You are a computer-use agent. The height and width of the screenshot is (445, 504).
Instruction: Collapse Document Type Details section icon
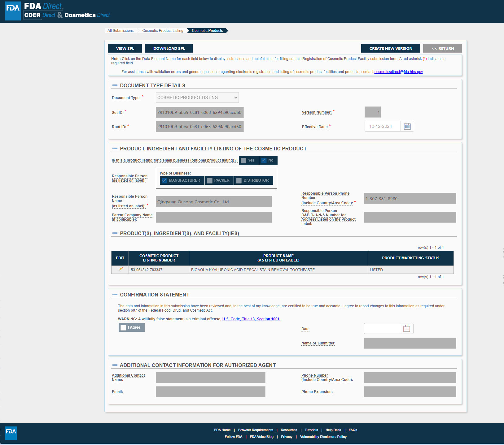115,85
